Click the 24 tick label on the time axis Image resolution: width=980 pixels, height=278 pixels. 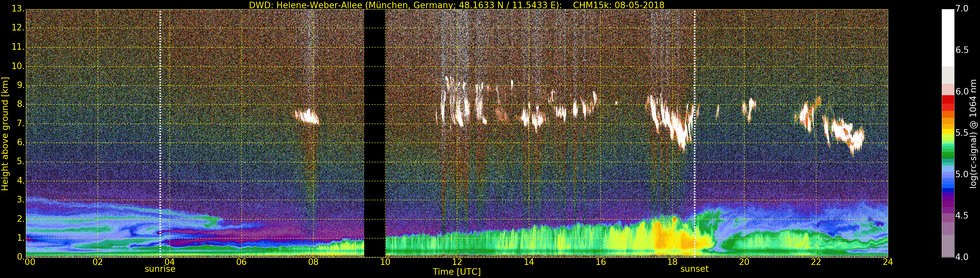click(x=888, y=262)
